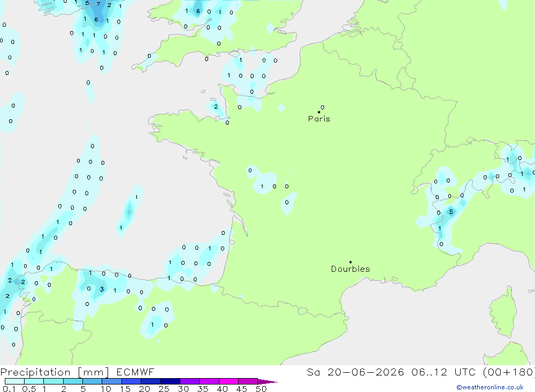Click the precipitation value 2 near the Channel Islands
Viewport: 535px width, 392px height.
pos(216,106)
